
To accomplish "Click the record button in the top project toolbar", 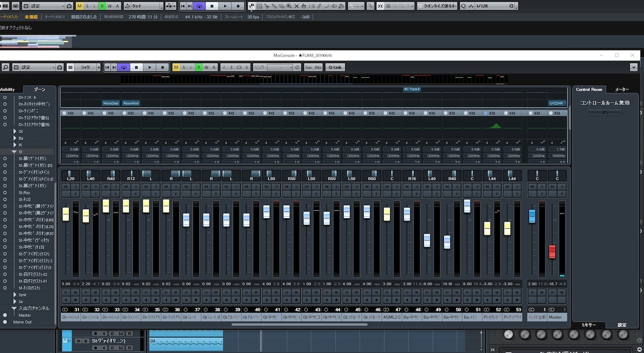I will [238, 6].
